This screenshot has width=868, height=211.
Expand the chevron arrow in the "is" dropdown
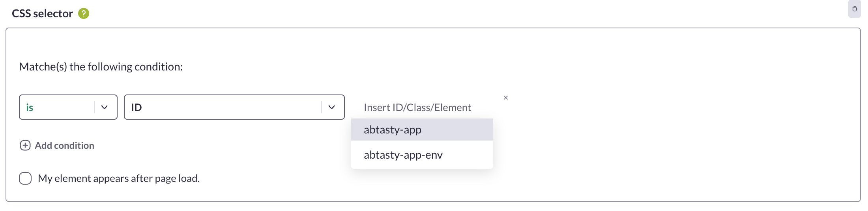click(105, 107)
